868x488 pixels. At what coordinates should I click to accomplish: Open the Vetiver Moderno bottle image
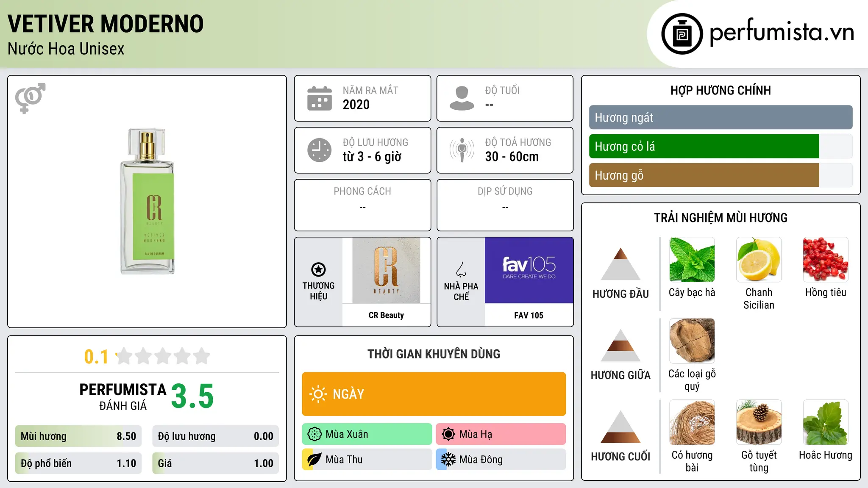(147, 202)
